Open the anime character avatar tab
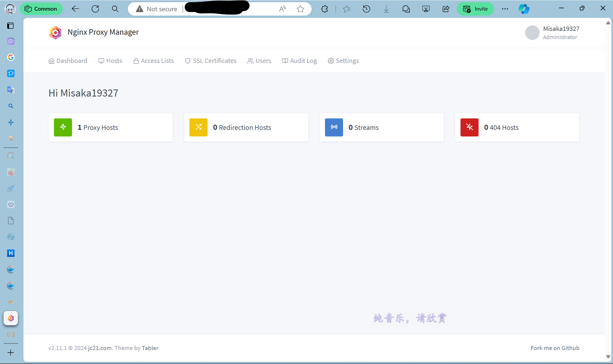 tap(11, 138)
